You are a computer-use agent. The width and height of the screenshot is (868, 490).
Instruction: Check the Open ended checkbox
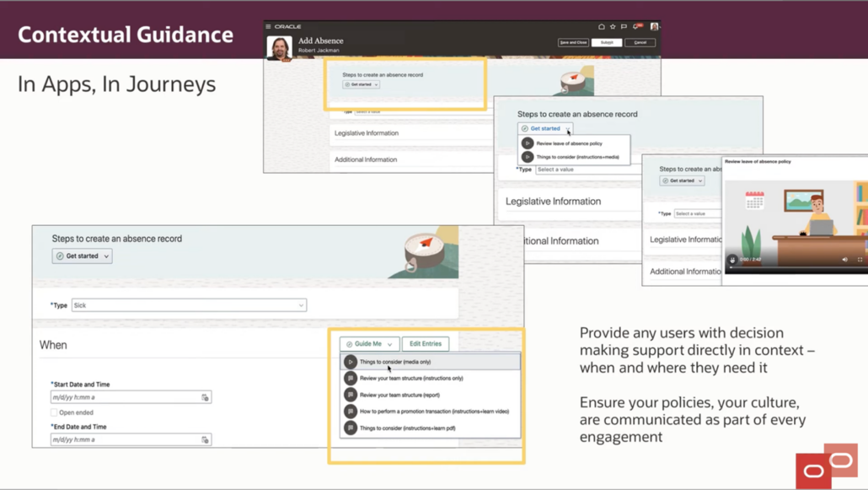click(53, 412)
